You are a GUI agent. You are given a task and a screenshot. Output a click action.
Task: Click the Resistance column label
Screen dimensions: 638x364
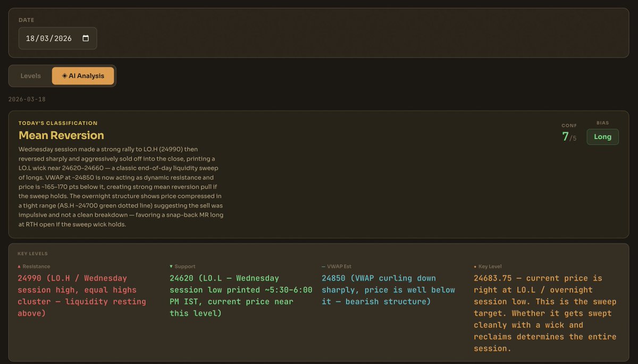pyautogui.click(x=37, y=267)
